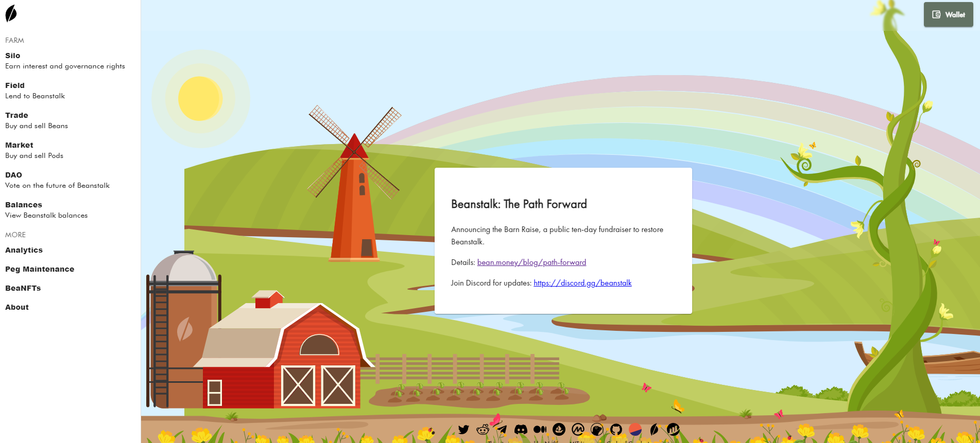Image resolution: width=980 pixels, height=443 pixels.
Task: Open the GitHub icon link
Action: (616, 430)
